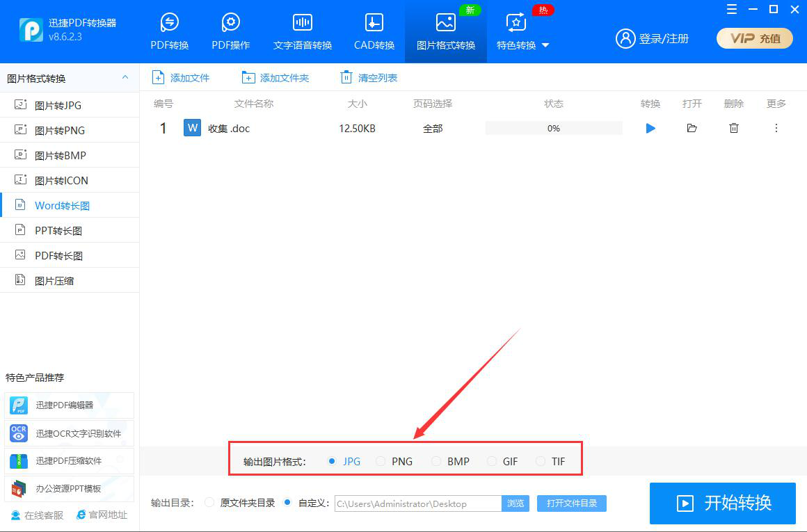Screen dimensions: 807x532
Task: Open 迅捷OCR文字识别软件 recommendation
Action: click(x=69, y=433)
